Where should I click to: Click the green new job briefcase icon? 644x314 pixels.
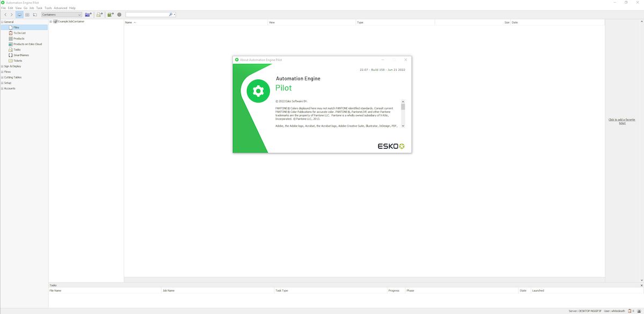111,14
